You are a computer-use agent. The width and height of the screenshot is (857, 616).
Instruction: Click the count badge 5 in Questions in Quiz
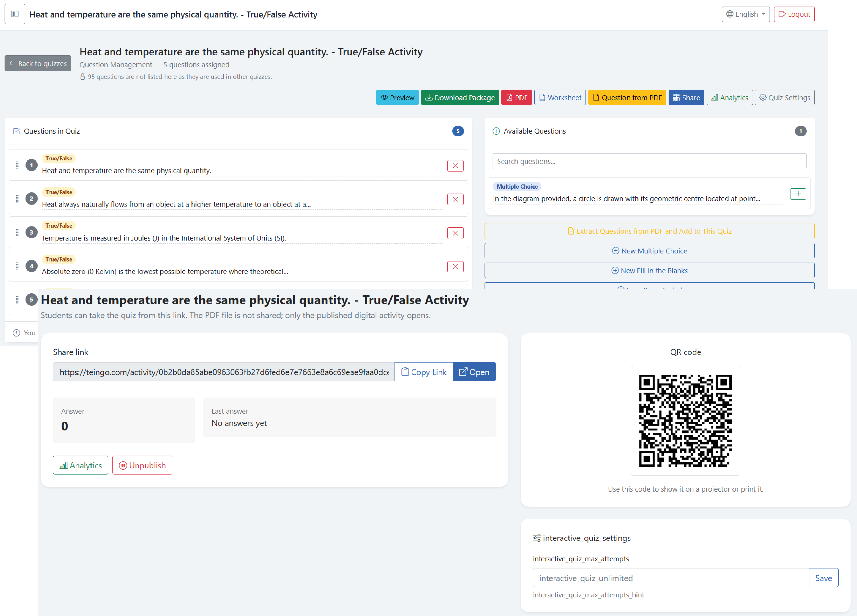[458, 131]
